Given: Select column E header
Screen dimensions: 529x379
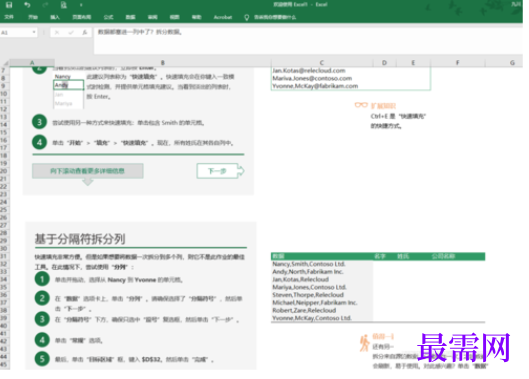Looking at the screenshot, I should click(413, 63).
